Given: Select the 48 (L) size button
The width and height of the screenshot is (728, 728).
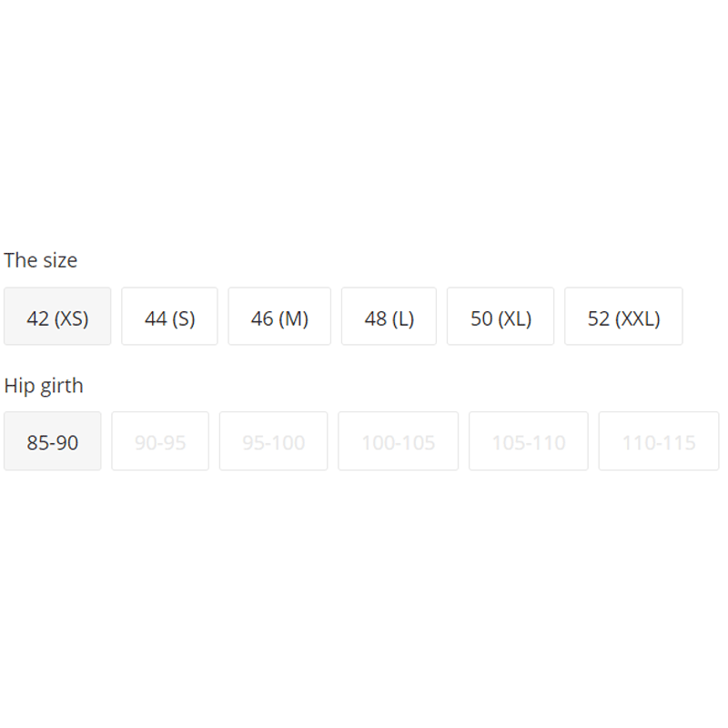Looking at the screenshot, I should pyautogui.click(x=389, y=317).
